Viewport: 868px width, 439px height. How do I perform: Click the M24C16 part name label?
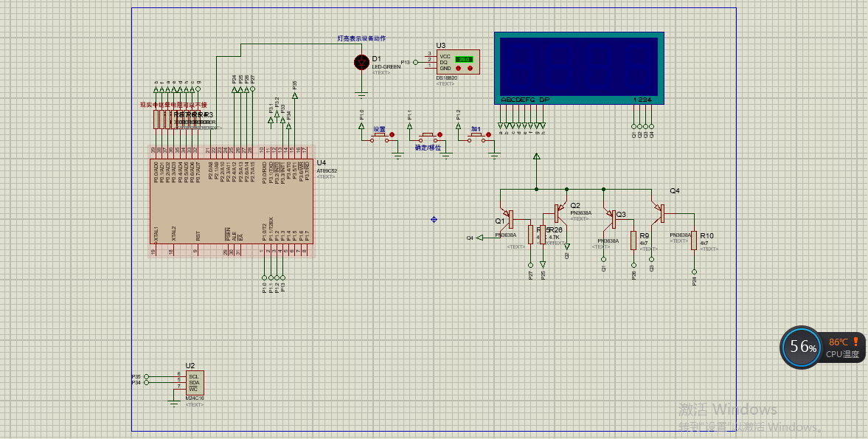[195, 398]
